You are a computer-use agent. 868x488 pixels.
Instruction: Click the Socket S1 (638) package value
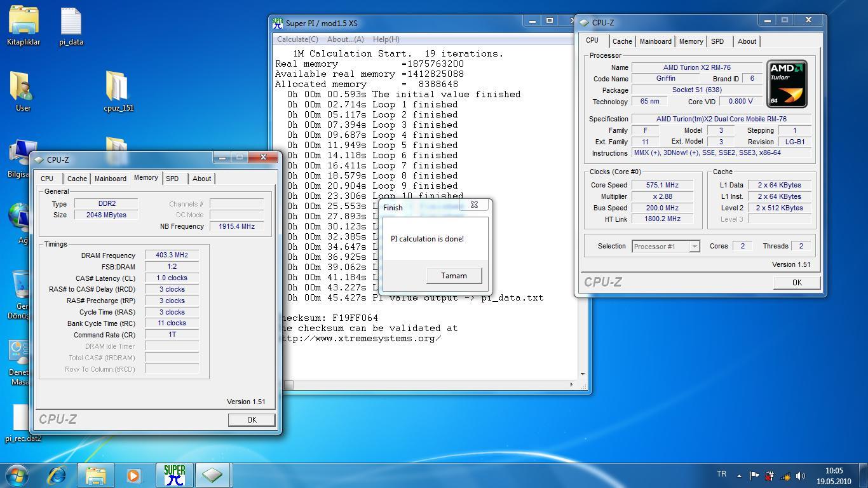(697, 90)
